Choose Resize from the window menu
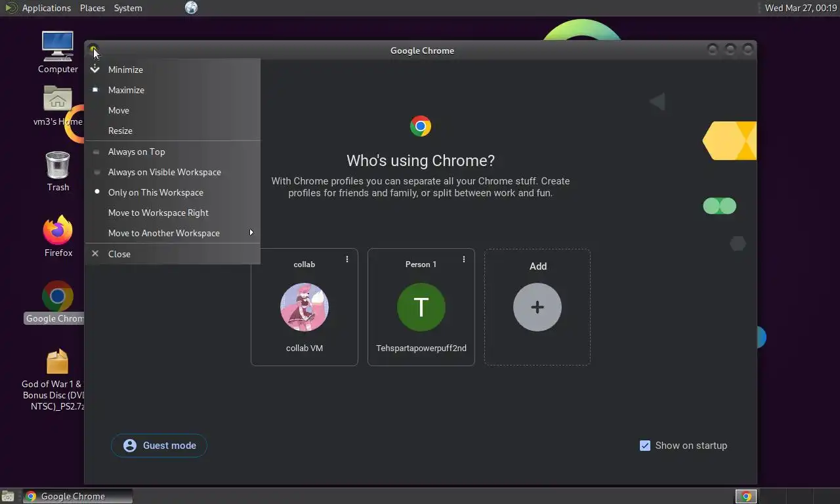 pos(173,131)
